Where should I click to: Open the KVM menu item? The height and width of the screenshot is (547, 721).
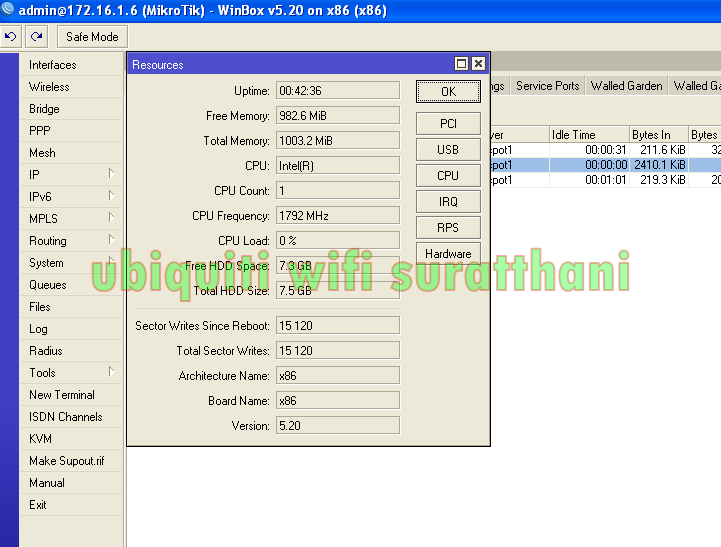point(71,439)
